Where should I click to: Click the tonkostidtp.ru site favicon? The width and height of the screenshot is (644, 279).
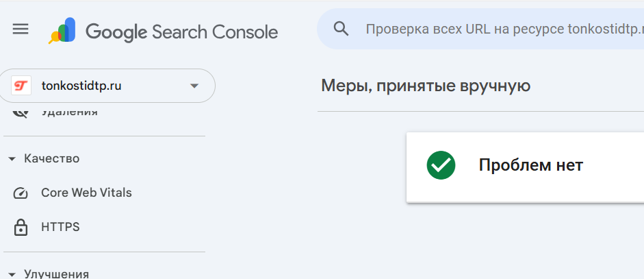[22, 86]
